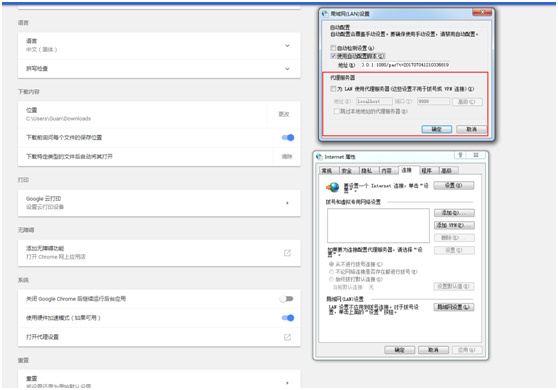Click 添加 button for dial-up connections
This screenshot has height=390, width=558.
click(454, 213)
